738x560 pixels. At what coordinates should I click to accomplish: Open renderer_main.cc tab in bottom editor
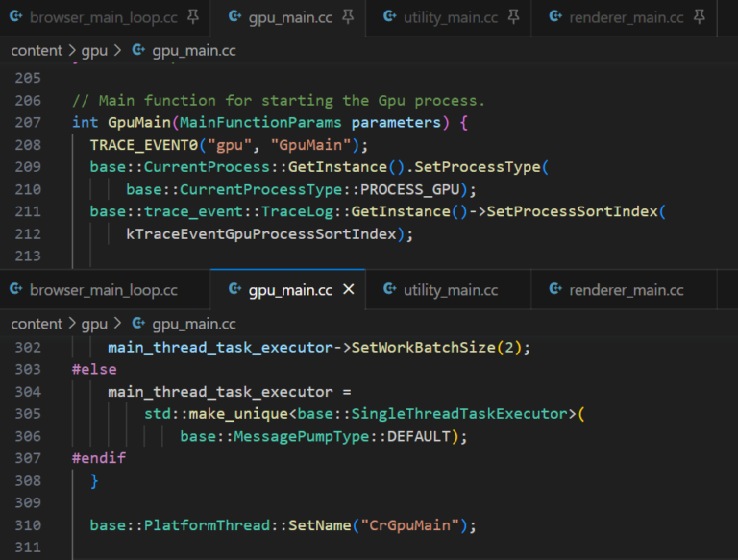pyautogui.click(x=625, y=289)
